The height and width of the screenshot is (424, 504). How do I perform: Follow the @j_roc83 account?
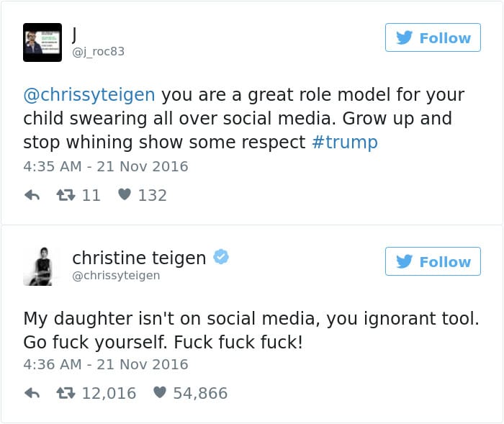pos(433,37)
